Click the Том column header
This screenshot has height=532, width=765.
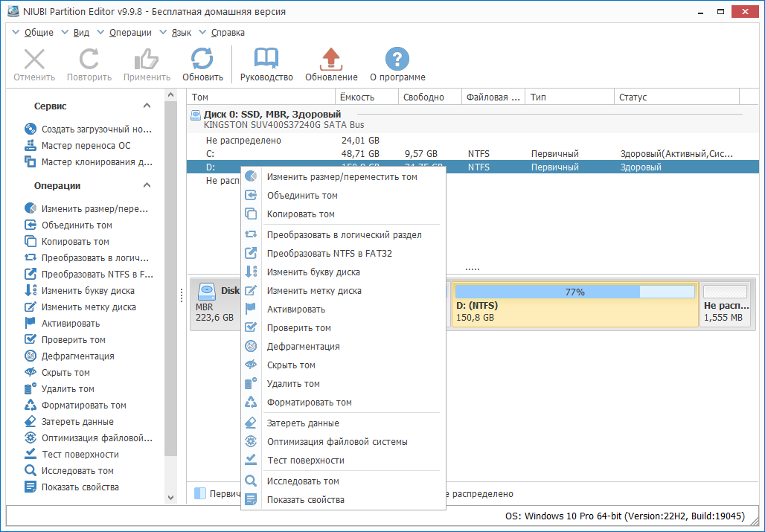click(x=261, y=97)
